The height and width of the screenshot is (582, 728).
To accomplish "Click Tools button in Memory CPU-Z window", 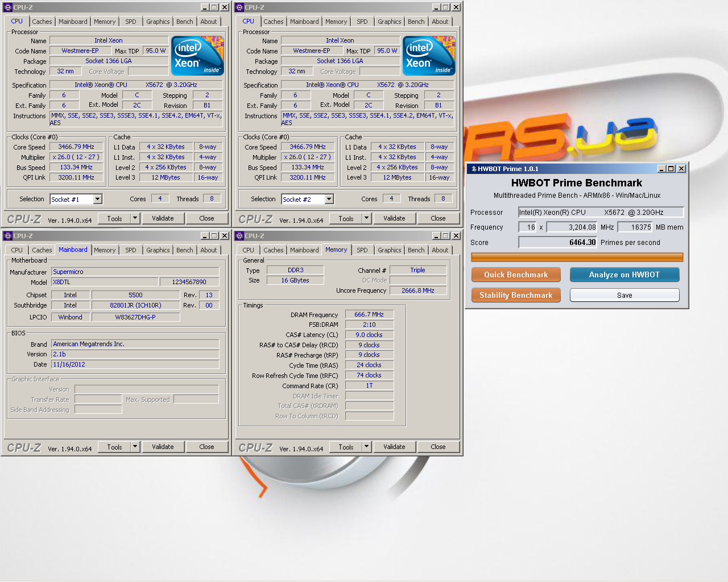I will point(346,447).
